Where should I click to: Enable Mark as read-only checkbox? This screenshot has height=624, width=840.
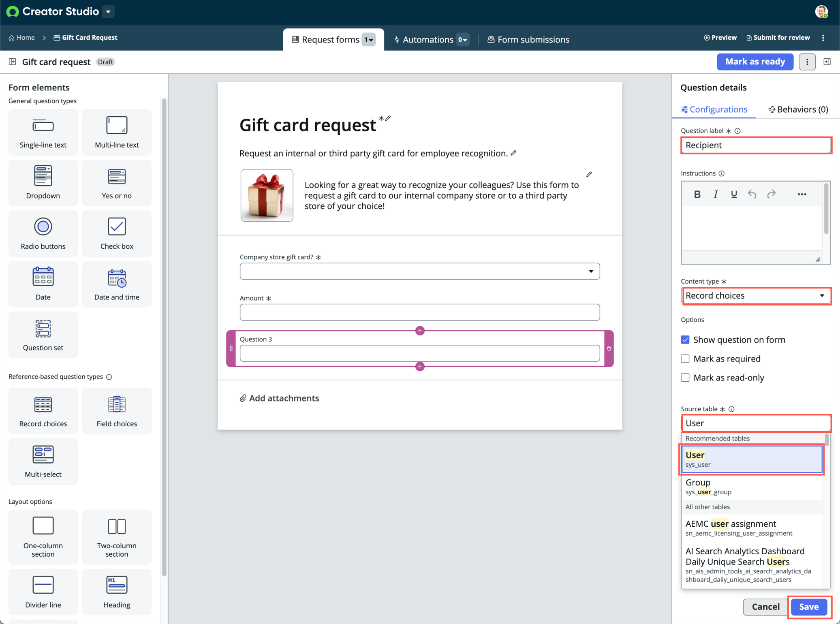(x=685, y=378)
